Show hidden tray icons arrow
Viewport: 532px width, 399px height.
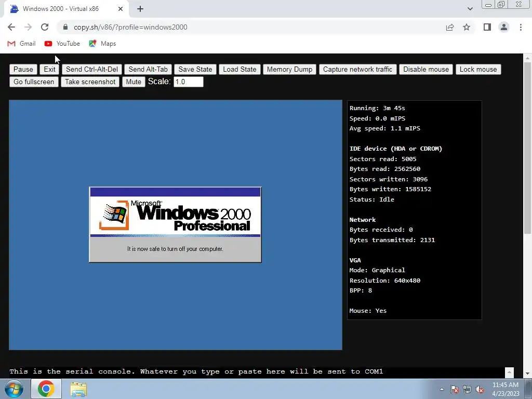[442, 389]
